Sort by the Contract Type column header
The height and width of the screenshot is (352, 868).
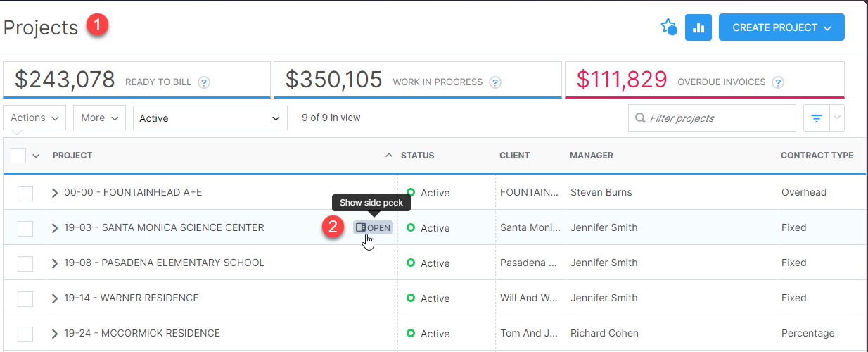[x=817, y=156]
